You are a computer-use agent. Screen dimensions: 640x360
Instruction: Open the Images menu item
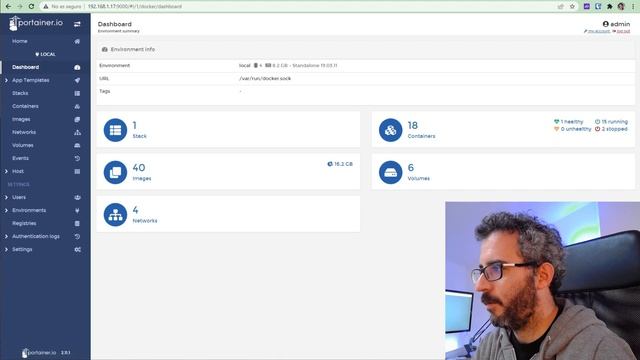[21, 120]
